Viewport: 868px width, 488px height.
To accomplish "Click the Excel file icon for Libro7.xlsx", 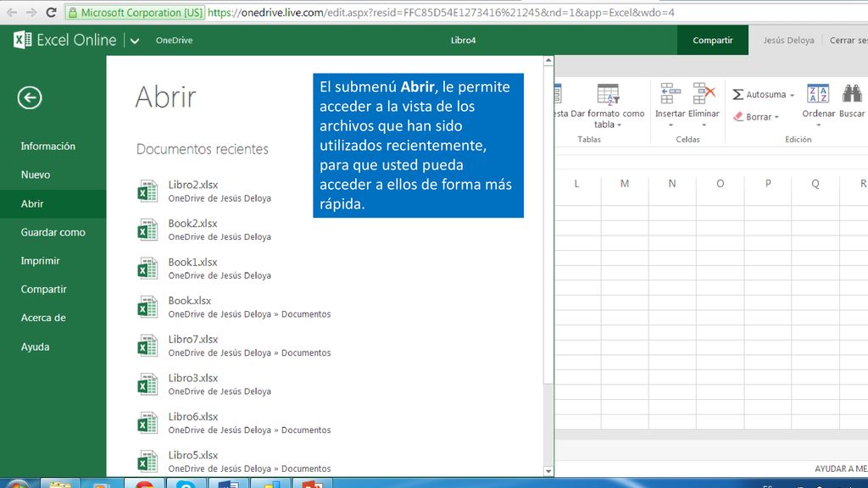I will pos(147,346).
